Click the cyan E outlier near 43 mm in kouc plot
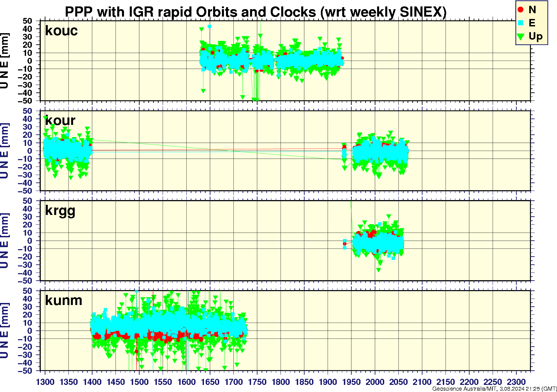Image resolution: width=557 pixels, height=392 pixels. coord(209,26)
